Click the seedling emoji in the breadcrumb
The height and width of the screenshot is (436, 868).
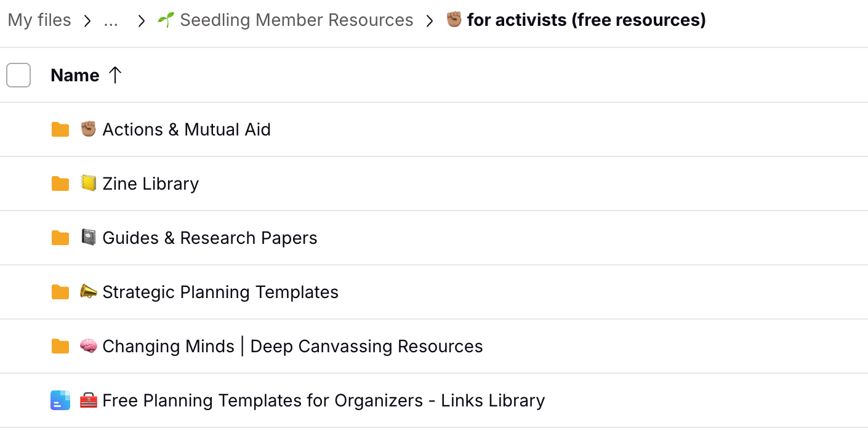166,20
